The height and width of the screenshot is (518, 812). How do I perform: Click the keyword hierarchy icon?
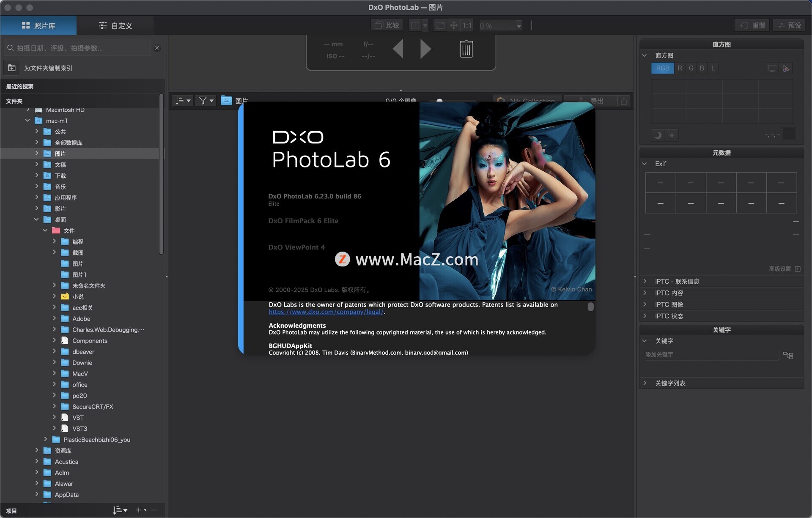point(788,355)
